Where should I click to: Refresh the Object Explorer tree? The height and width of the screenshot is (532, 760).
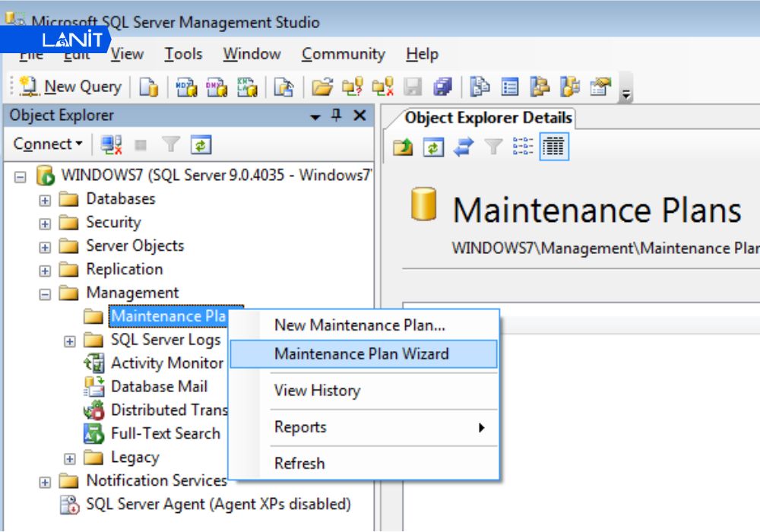(200, 144)
